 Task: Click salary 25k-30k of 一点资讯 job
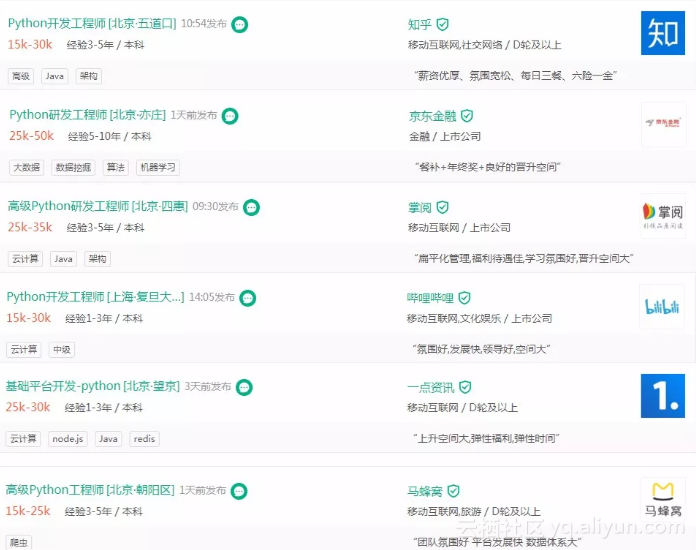click(28, 407)
